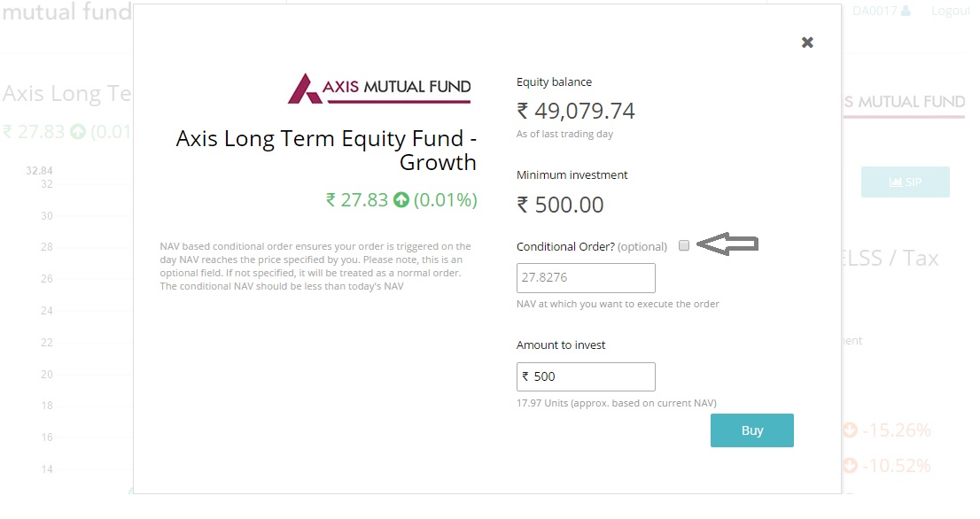The width and height of the screenshot is (980, 519).
Task: Focus the conditional NAV price field
Action: pos(586,278)
